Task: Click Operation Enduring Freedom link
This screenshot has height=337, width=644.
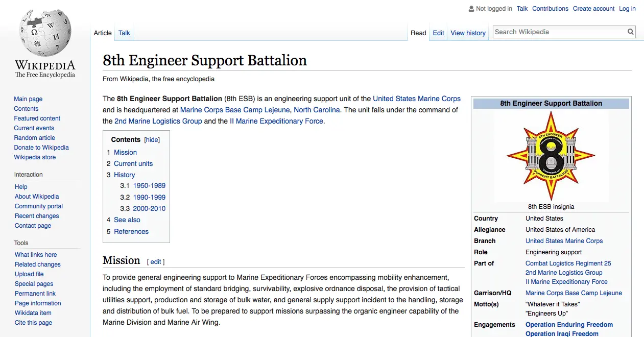Action: coord(569,325)
